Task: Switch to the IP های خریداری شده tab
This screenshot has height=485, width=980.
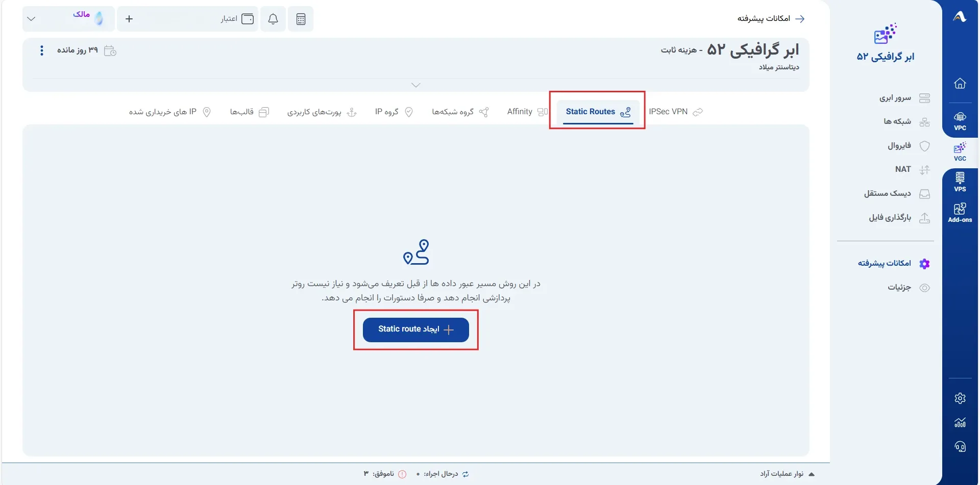Action: 170,112
